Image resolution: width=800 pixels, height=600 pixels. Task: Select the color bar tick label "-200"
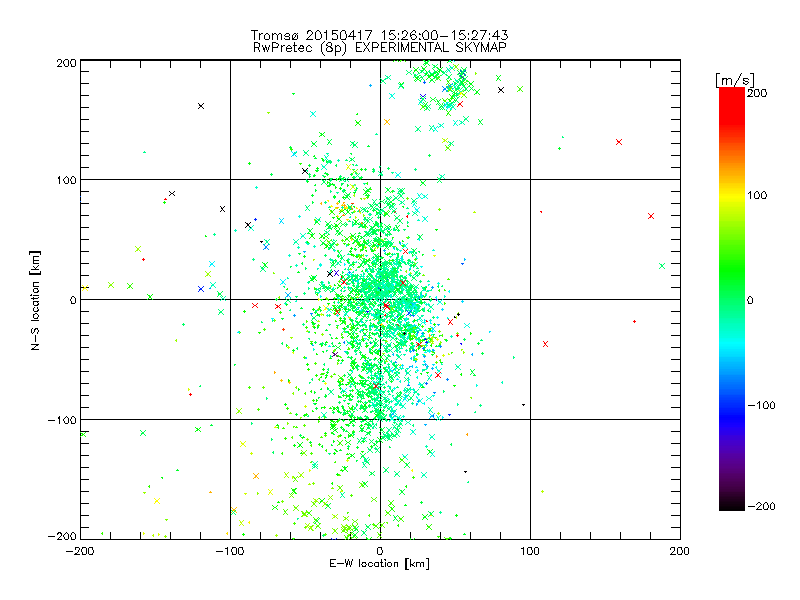click(x=761, y=506)
